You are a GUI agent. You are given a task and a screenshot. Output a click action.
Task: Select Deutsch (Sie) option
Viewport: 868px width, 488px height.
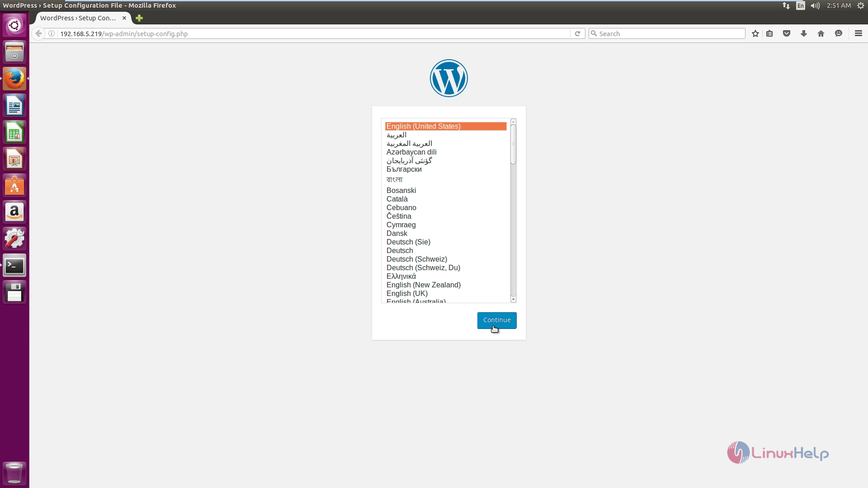click(446, 242)
